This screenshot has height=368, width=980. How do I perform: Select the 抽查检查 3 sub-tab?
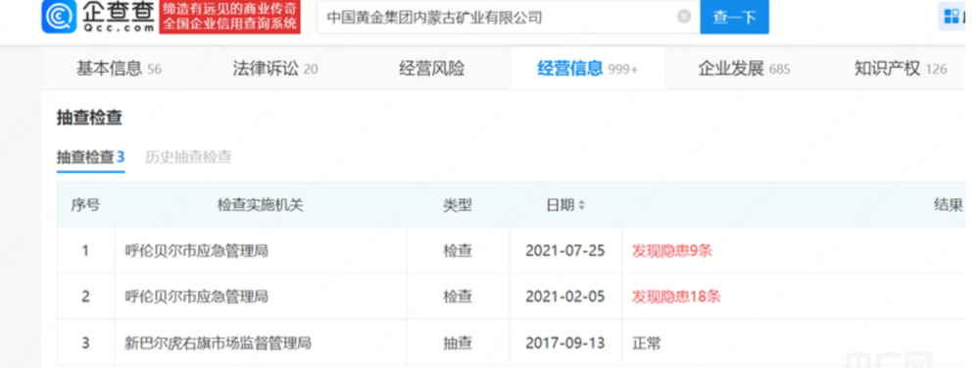[x=90, y=157]
